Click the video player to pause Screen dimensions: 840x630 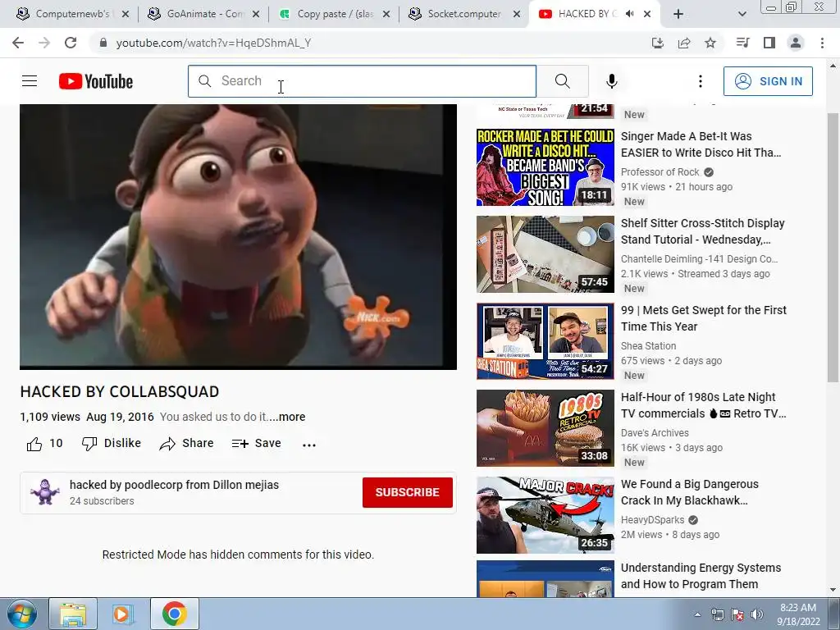pos(238,235)
